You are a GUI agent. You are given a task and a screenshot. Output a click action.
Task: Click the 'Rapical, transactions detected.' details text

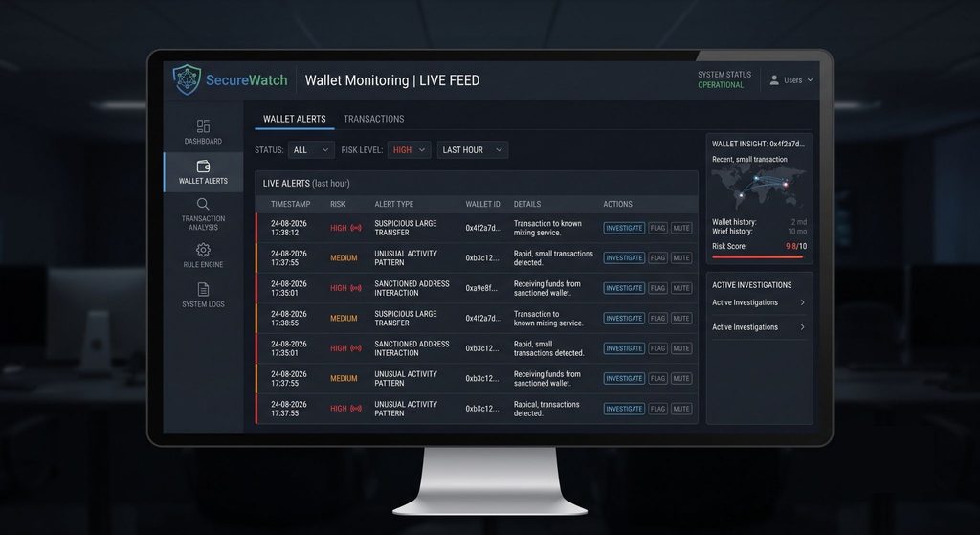point(546,409)
